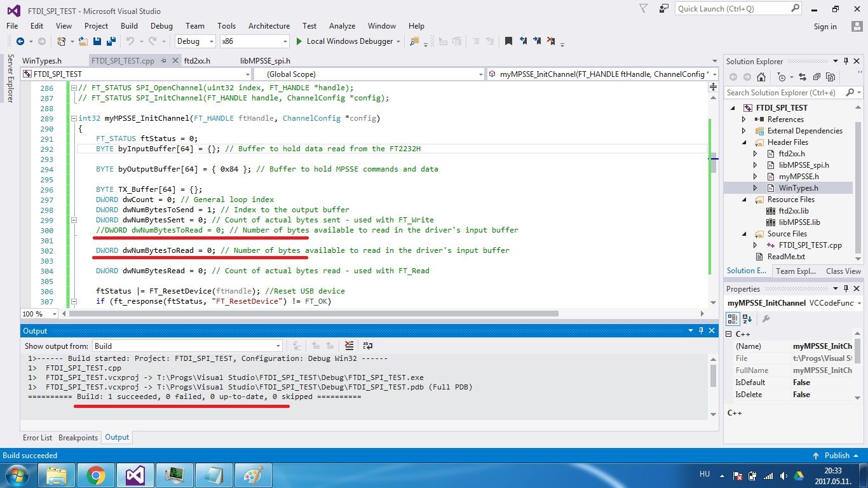Open Server Explorer side tab
The width and height of the screenshot is (868, 488).
pos(10,79)
